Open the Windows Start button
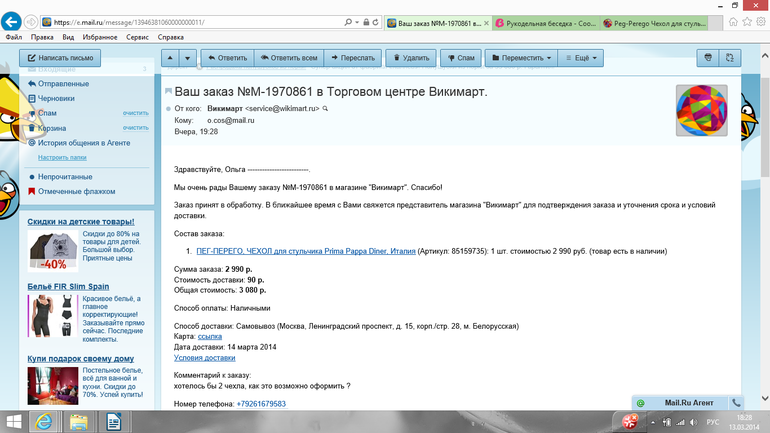 [13, 422]
